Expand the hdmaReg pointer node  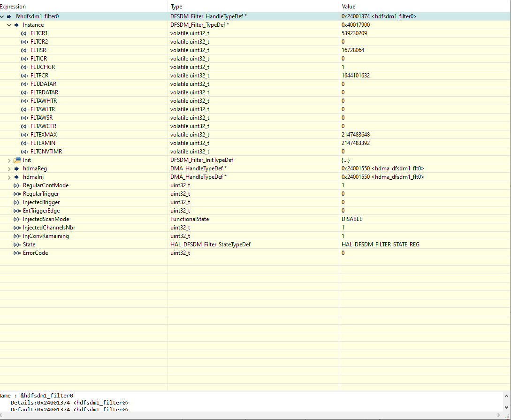pyautogui.click(x=8, y=168)
